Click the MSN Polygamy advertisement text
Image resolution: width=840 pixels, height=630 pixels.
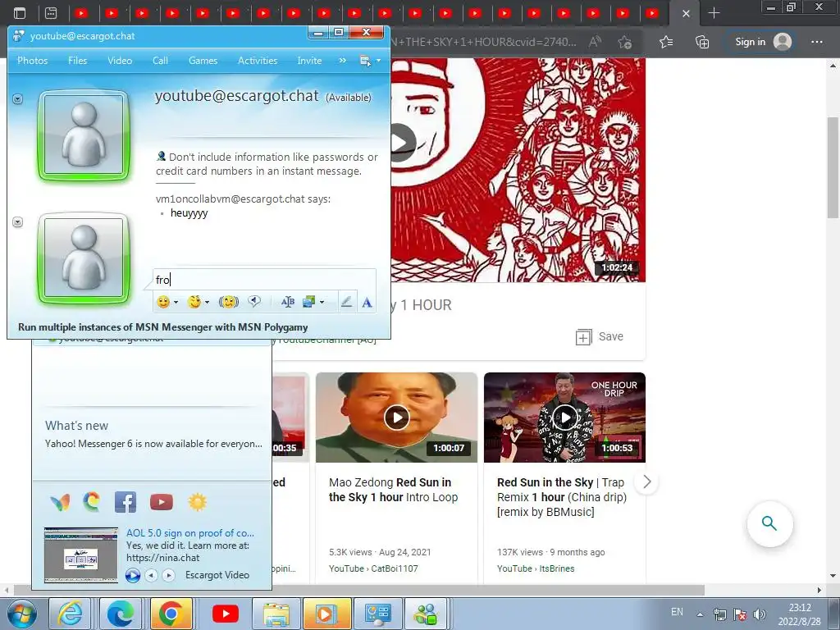coord(163,326)
